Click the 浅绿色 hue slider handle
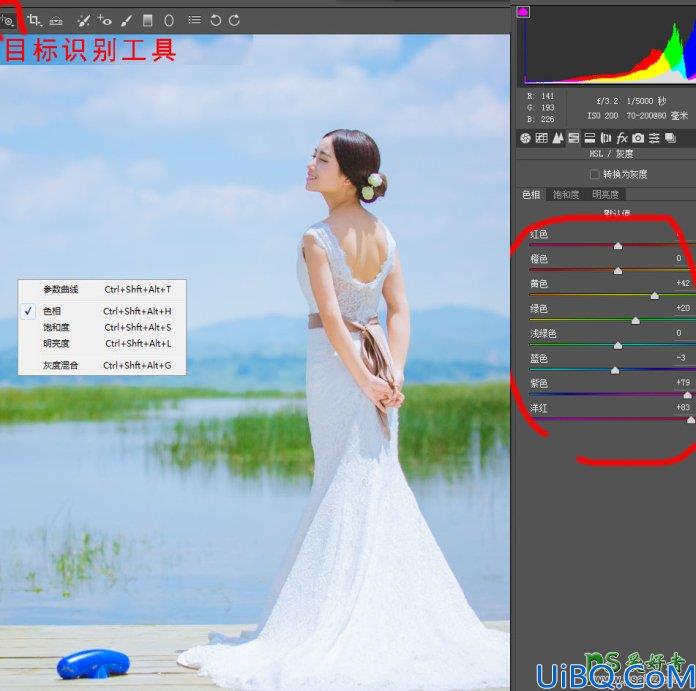 [617, 346]
